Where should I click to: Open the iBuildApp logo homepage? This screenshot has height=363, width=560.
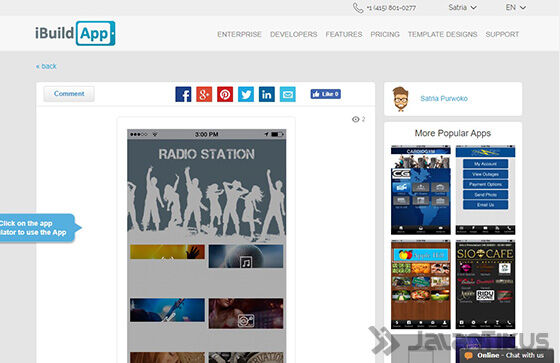tap(75, 33)
